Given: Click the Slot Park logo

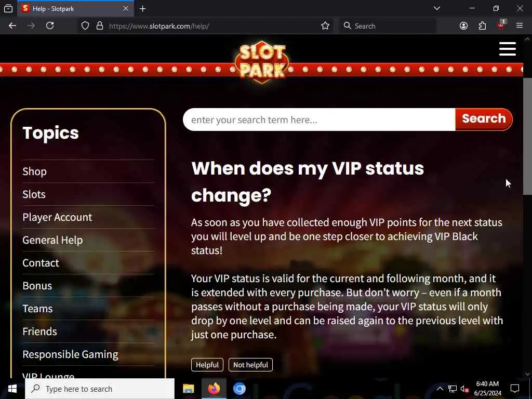Looking at the screenshot, I should (x=262, y=62).
